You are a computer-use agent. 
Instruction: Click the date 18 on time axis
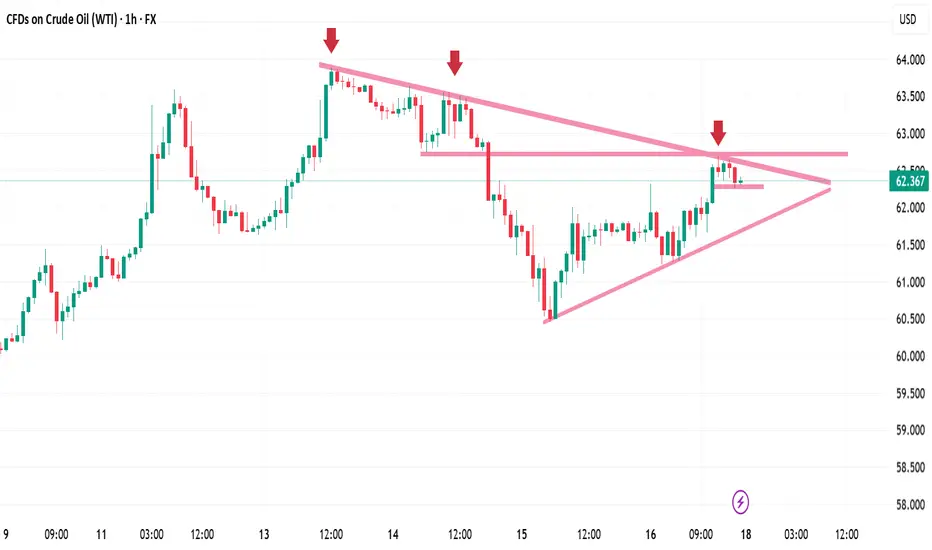pyautogui.click(x=746, y=534)
